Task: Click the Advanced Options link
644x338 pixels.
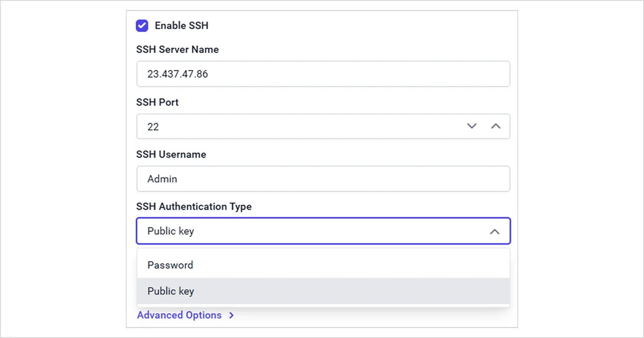Action: pos(179,315)
